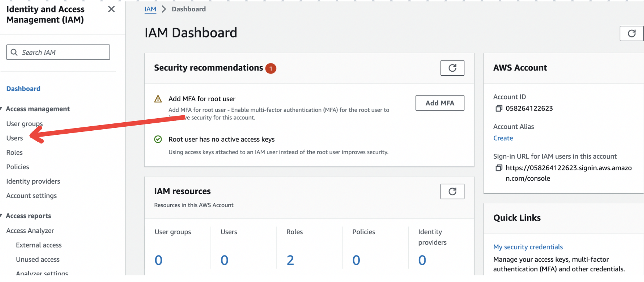644x282 pixels.
Task: Copy the Account ID with its copy icon
Action: (x=499, y=108)
